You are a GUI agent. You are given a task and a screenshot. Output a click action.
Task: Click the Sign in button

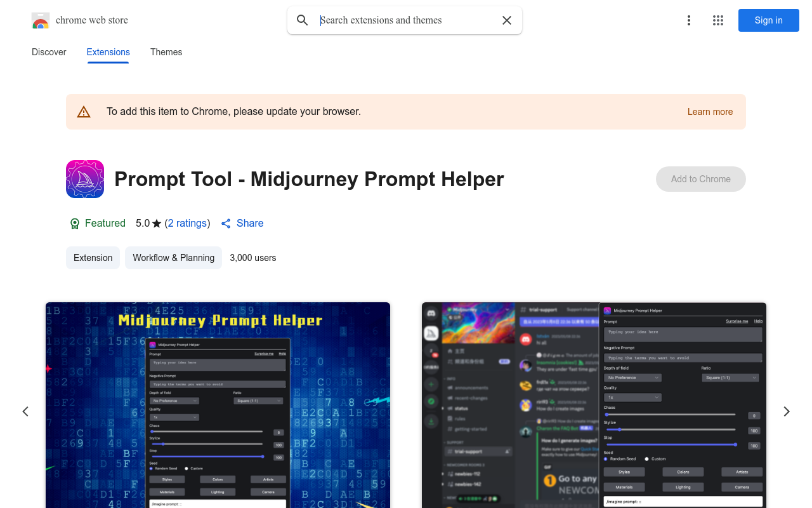tap(769, 20)
